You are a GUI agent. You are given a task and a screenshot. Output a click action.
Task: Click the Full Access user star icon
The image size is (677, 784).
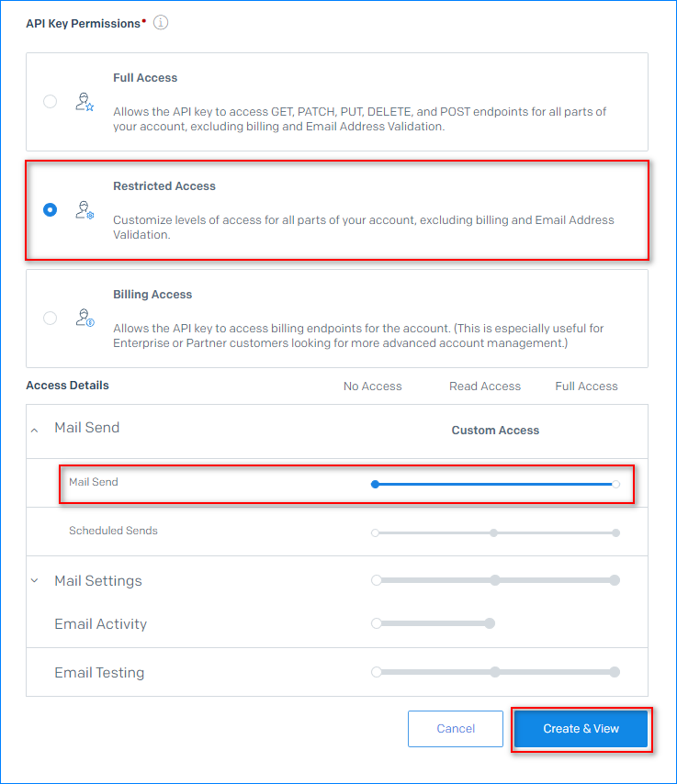[x=85, y=102]
